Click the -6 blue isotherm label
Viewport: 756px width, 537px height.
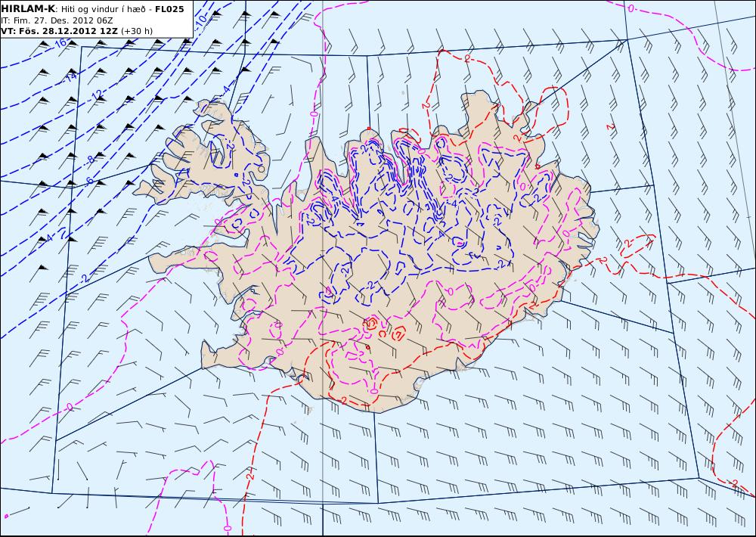[x=88, y=182]
